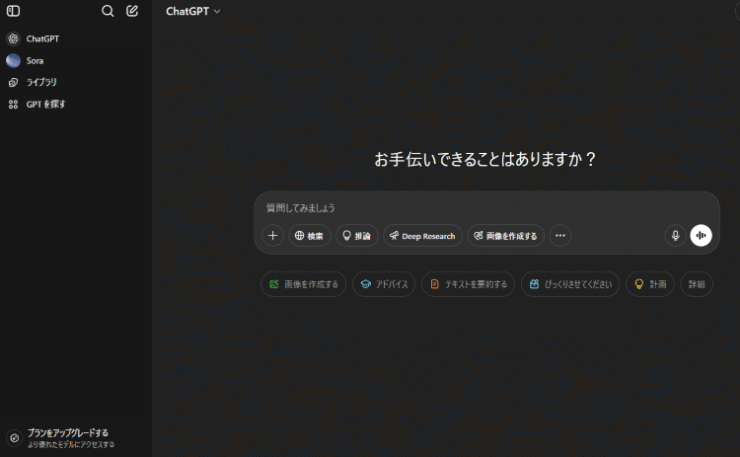The image size is (740, 457).
Task: Select the びっくりさせてください suggestion chip
Action: coord(570,284)
